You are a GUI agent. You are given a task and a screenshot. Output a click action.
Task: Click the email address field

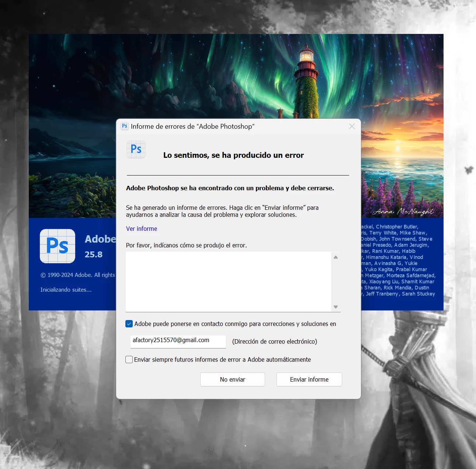point(178,341)
